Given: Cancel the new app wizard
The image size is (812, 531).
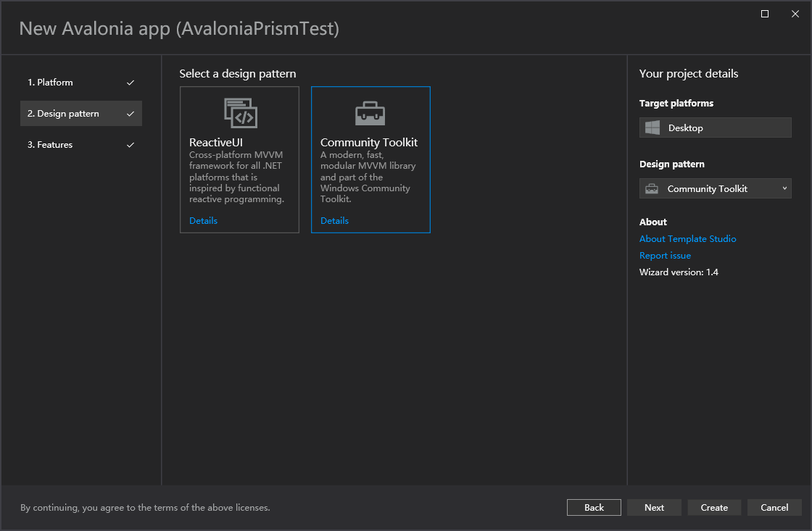Looking at the screenshot, I should [774, 507].
